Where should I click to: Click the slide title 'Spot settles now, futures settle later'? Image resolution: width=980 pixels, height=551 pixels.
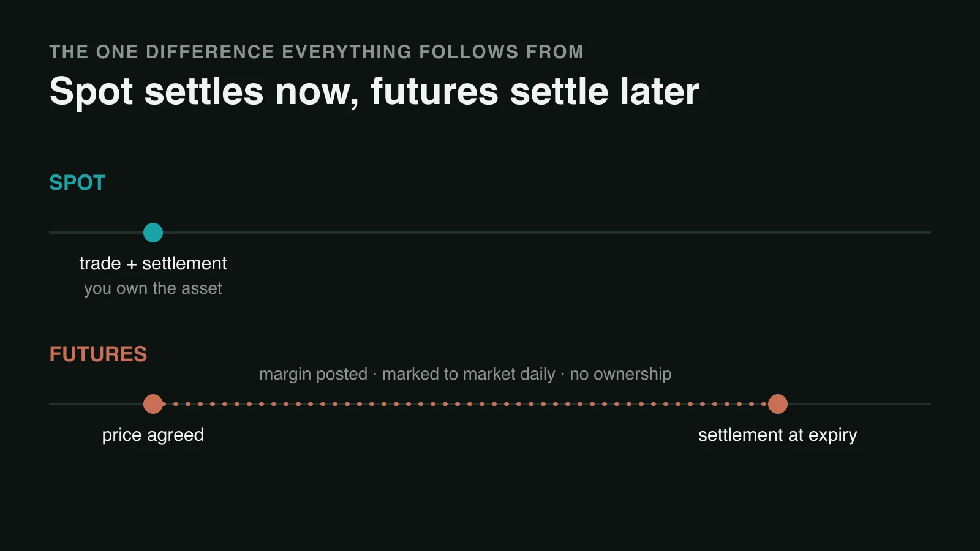click(374, 91)
